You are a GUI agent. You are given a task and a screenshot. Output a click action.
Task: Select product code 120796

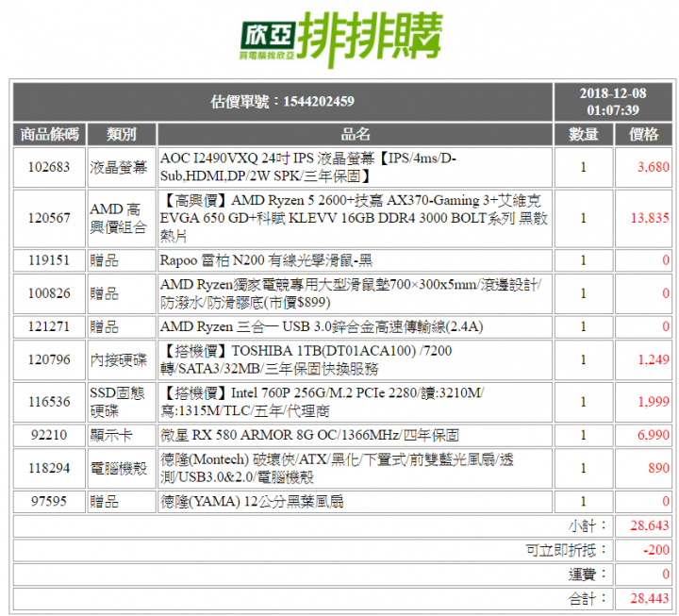point(49,360)
